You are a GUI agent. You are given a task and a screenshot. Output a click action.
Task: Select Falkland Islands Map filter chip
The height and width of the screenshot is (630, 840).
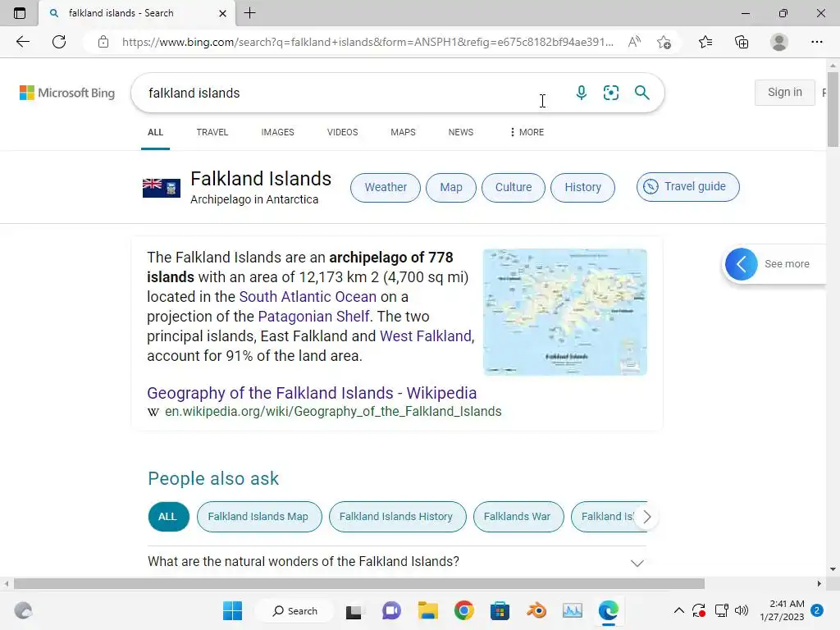259,517
